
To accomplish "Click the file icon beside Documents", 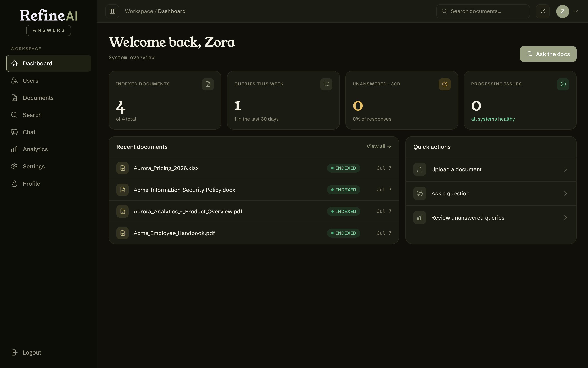I will [14, 98].
